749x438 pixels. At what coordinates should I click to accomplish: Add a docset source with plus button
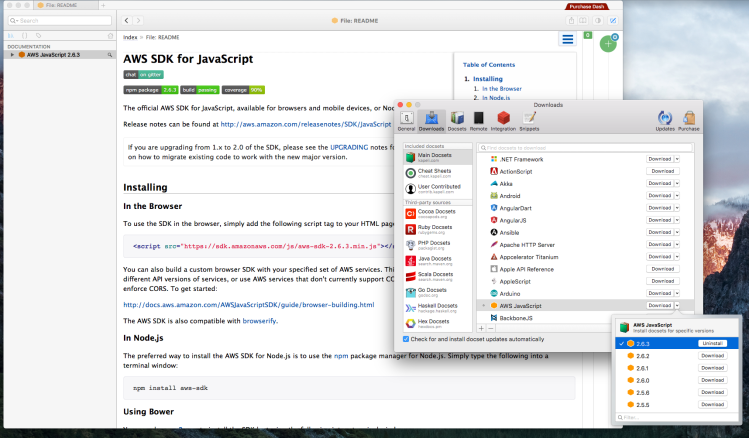[482, 329]
